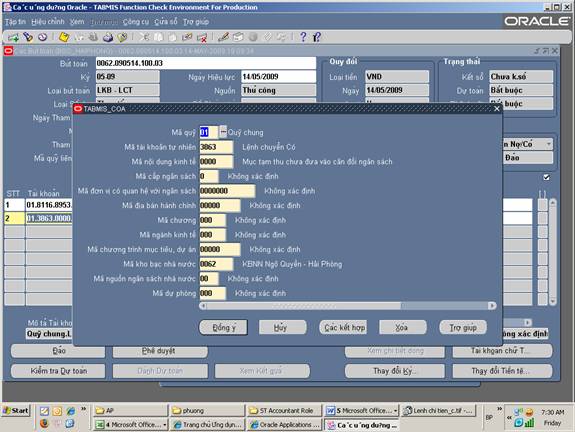Viewport: 575px width, 432px height.
Task: Select account row 1 starting 01.8116.8953
Action: [49, 205]
